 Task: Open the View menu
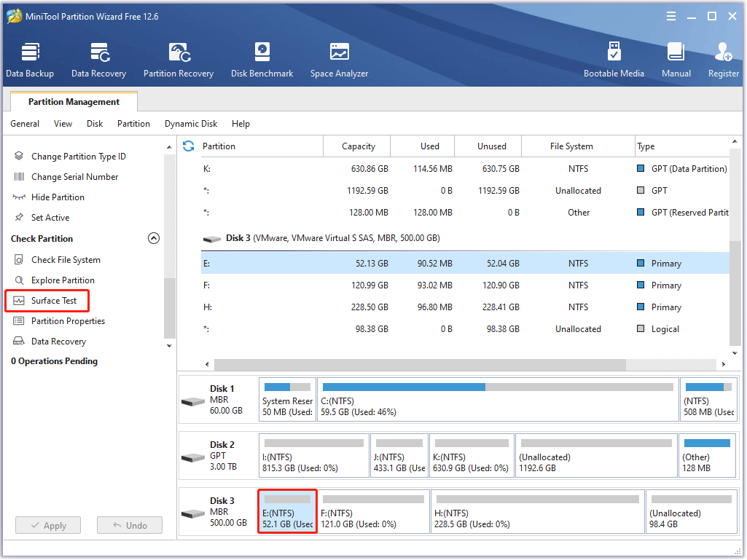point(63,124)
